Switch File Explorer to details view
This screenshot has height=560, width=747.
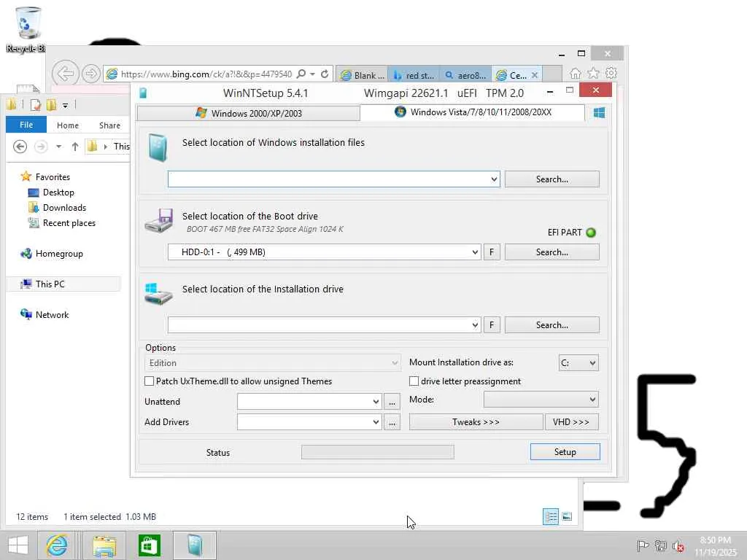551,516
